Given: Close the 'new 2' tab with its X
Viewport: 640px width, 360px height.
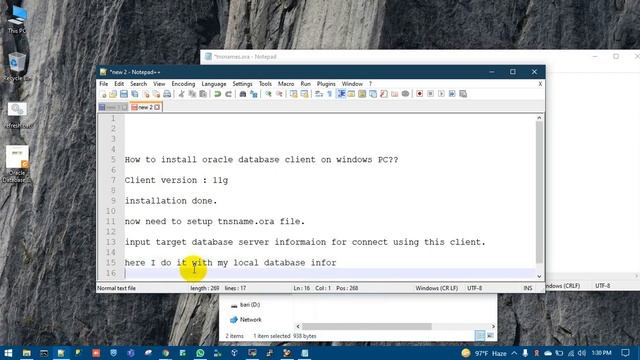Looking at the screenshot, I should tap(157, 107).
